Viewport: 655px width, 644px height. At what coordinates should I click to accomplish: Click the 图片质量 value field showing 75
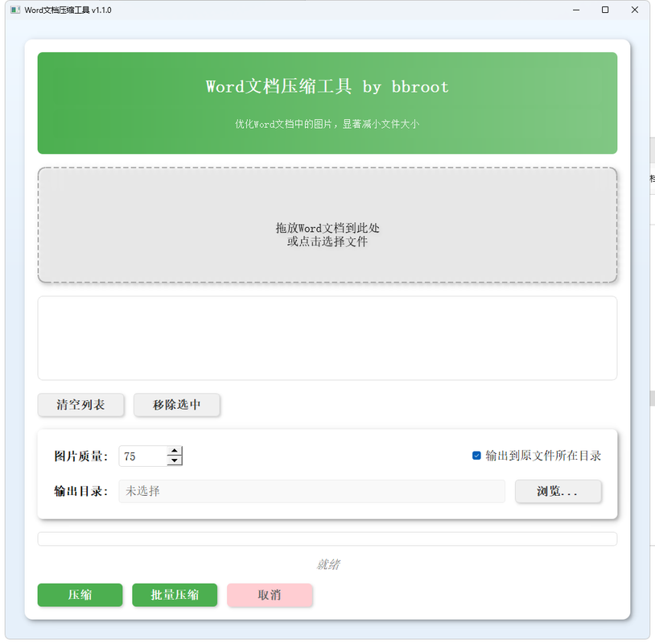pyautogui.click(x=143, y=456)
